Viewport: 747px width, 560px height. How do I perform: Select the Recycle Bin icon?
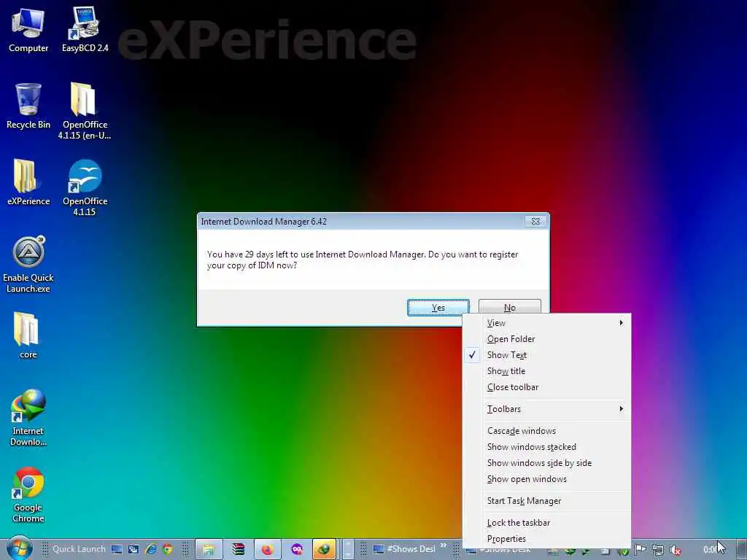point(28,106)
